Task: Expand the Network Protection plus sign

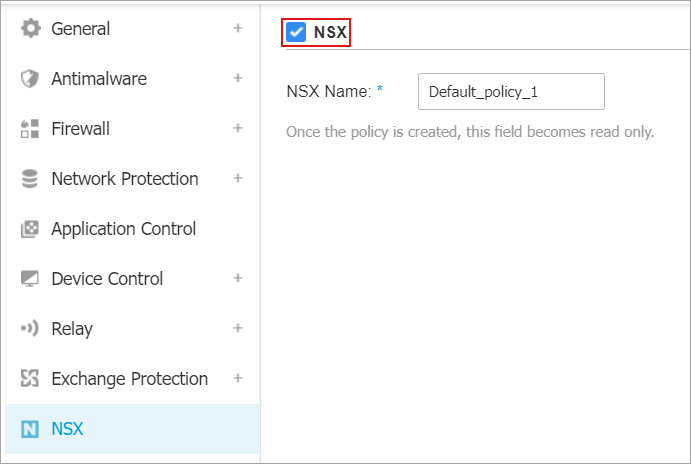Action: click(x=238, y=179)
